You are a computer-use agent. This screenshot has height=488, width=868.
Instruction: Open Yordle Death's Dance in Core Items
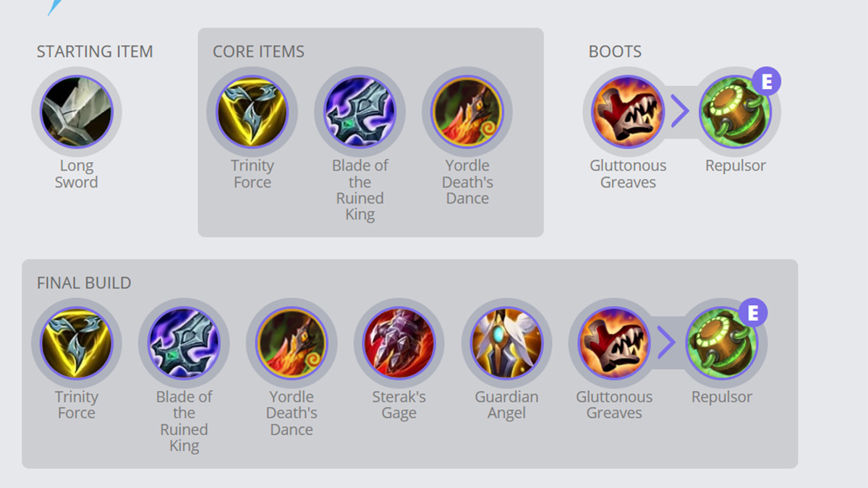click(467, 112)
